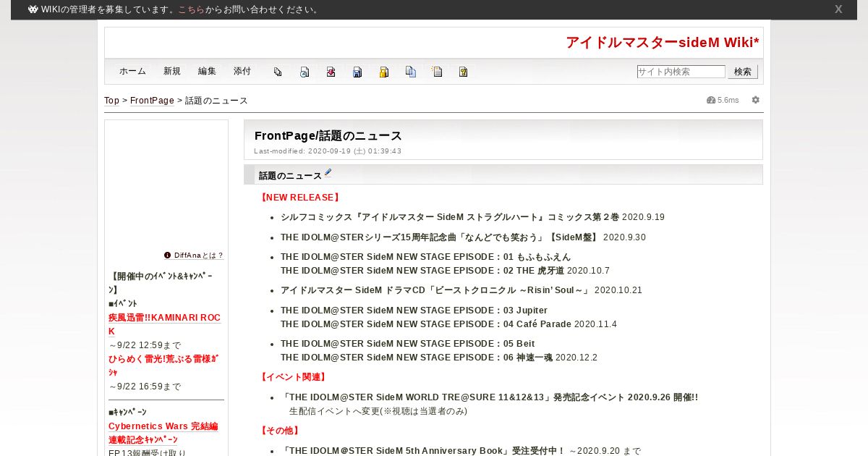Click the page list icon with star

click(437, 72)
